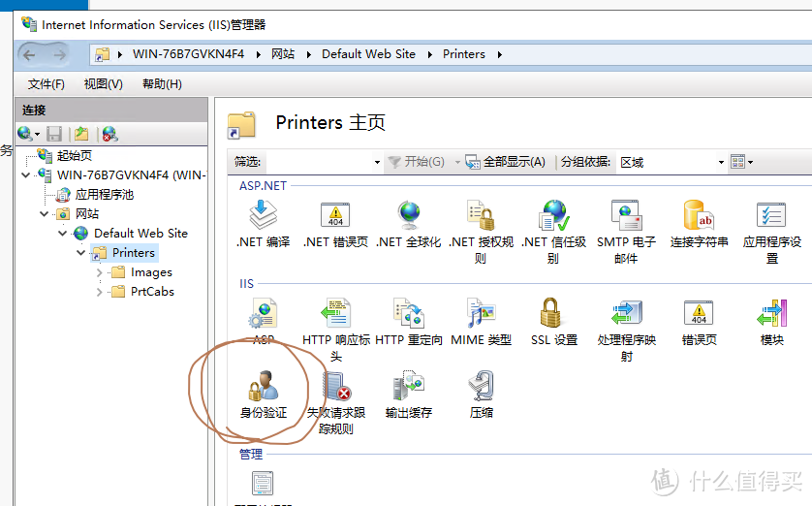Click the 管理 group header

point(251,455)
